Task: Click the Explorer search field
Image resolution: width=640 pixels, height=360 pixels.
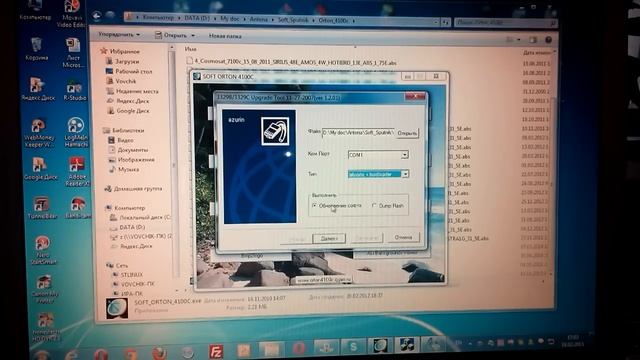Action: tap(506, 23)
